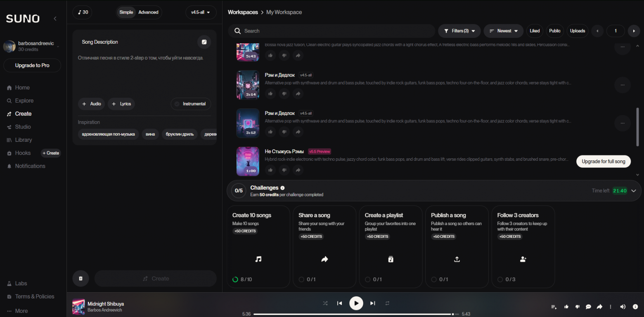Expand the More menu in the sidebar
The height and width of the screenshot is (317, 644).
coord(17,311)
